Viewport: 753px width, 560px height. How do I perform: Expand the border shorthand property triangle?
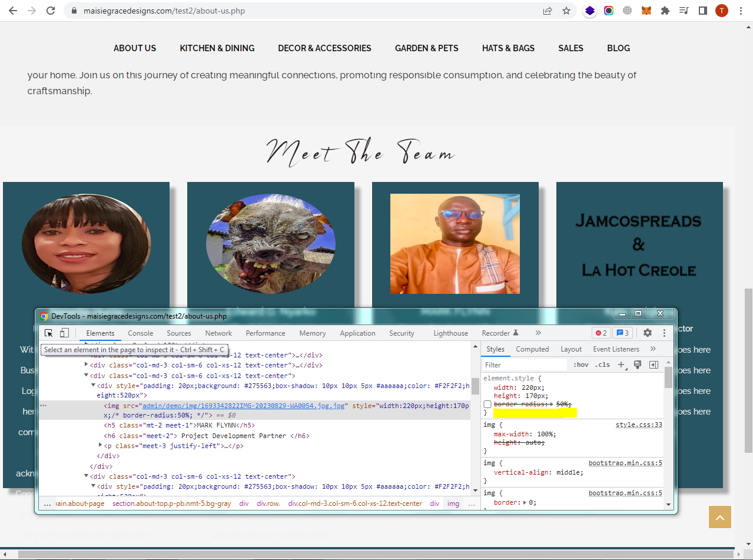525,503
